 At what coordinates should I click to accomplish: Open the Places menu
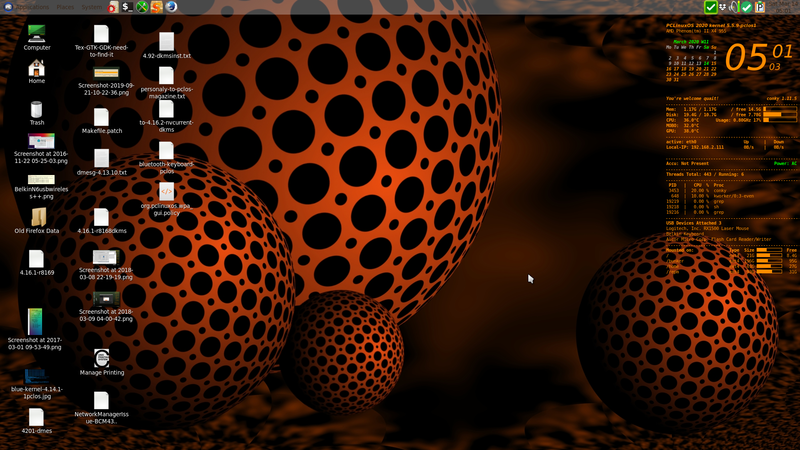coord(66,6)
